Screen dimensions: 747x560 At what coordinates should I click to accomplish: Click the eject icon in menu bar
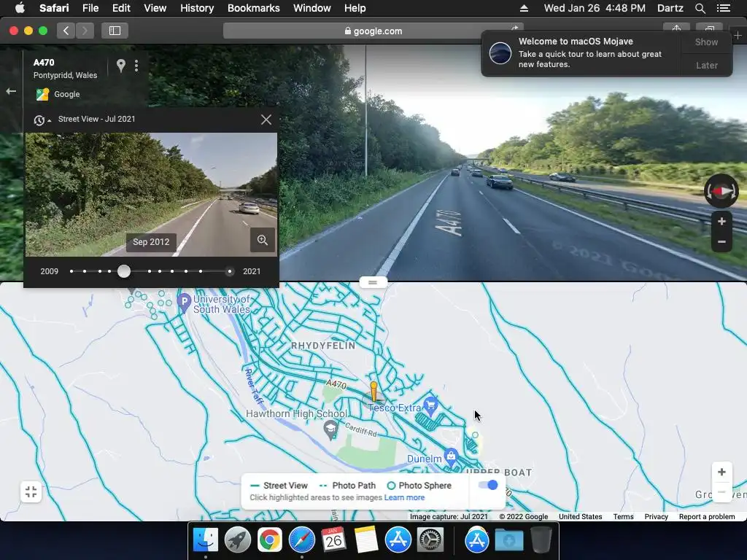coord(524,8)
